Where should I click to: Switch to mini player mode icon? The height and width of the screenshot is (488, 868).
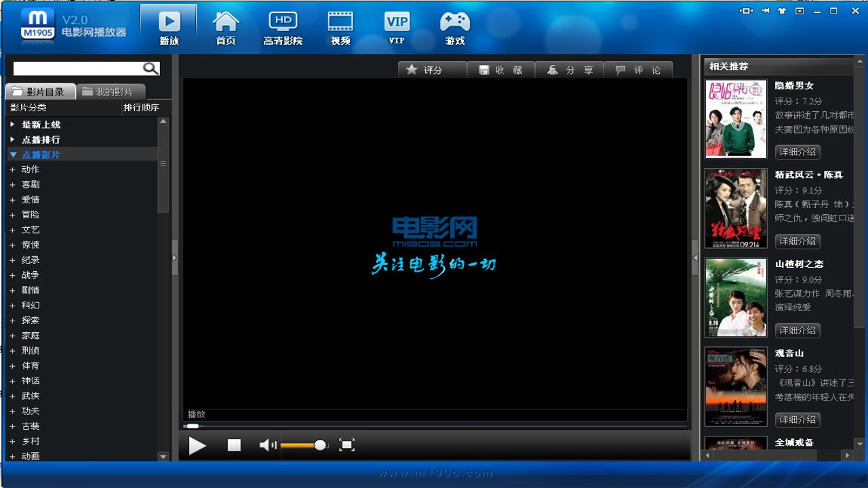click(747, 11)
